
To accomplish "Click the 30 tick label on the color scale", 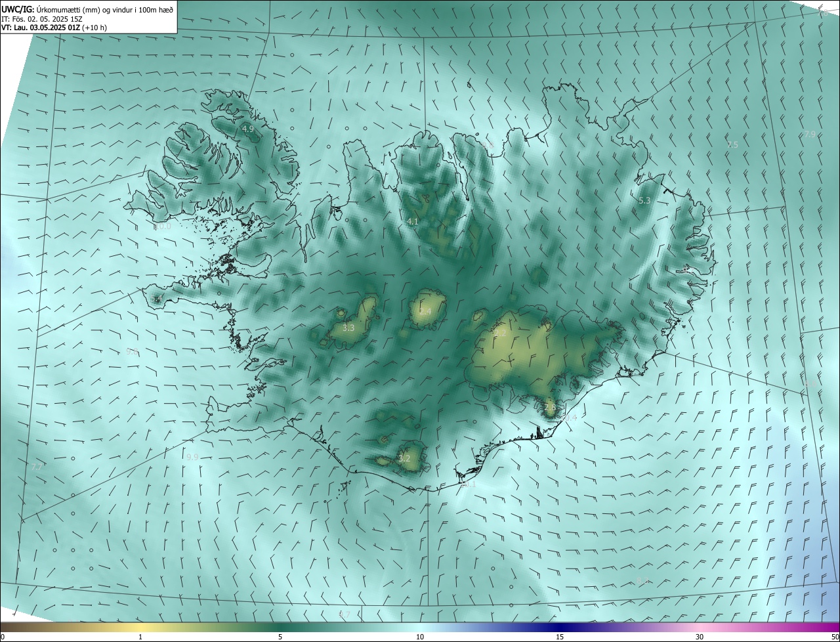I will [x=700, y=637].
